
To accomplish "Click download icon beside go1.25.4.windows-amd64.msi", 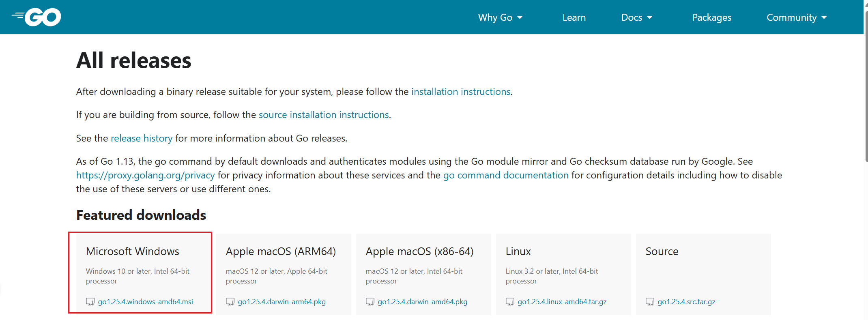I will (x=90, y=302).
